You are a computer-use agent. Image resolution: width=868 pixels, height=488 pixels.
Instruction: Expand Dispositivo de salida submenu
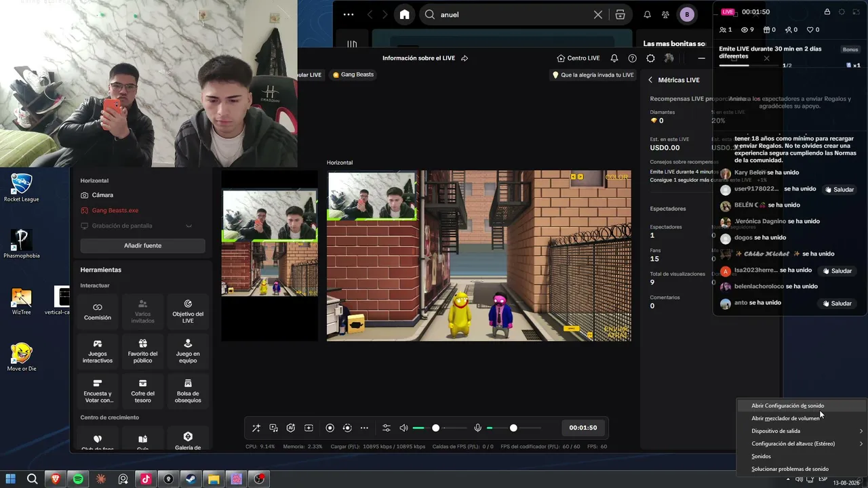(802, 431)
